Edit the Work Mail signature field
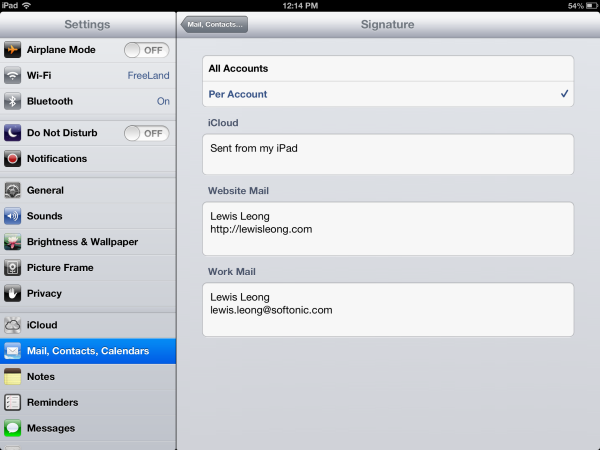600x450 pixels. (388, 309)
